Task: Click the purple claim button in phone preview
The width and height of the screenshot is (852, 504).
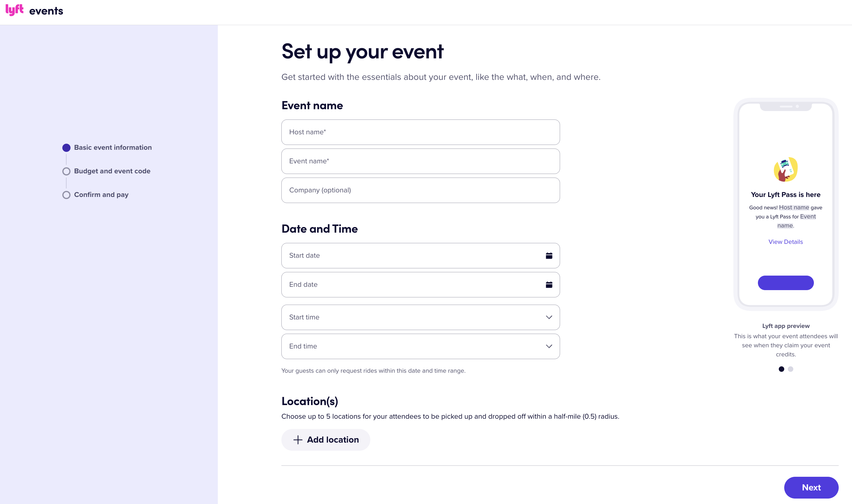Action: [x=785, y=283]
